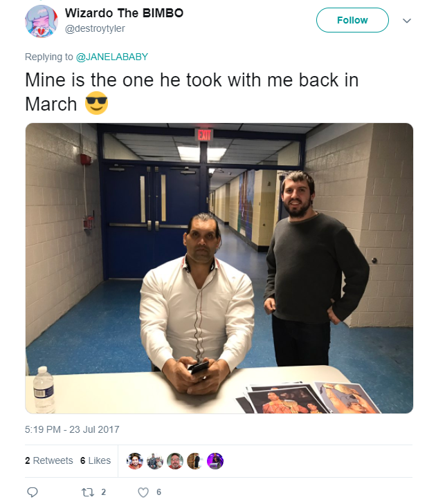Open the attached hallway photo
Viewport: 427px width, 504px height.
(219, 268)
